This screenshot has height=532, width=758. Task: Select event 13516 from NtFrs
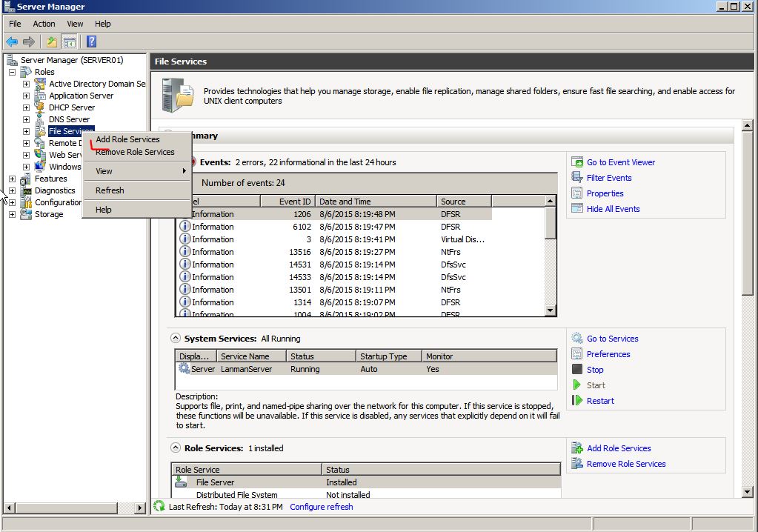pyautogui.click(x=334, y=252)
